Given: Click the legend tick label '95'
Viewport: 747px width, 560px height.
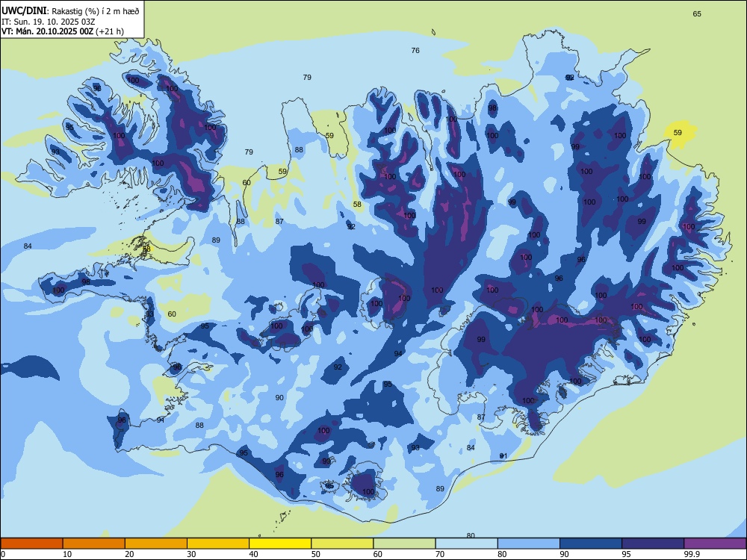Looking at the screenshot, I should [x=627, y=554].
